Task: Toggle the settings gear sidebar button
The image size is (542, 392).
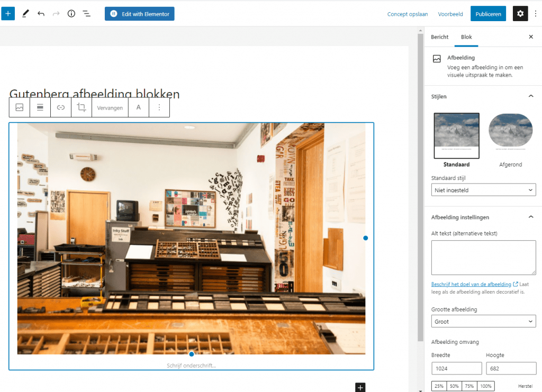Action: click(520, 14)
